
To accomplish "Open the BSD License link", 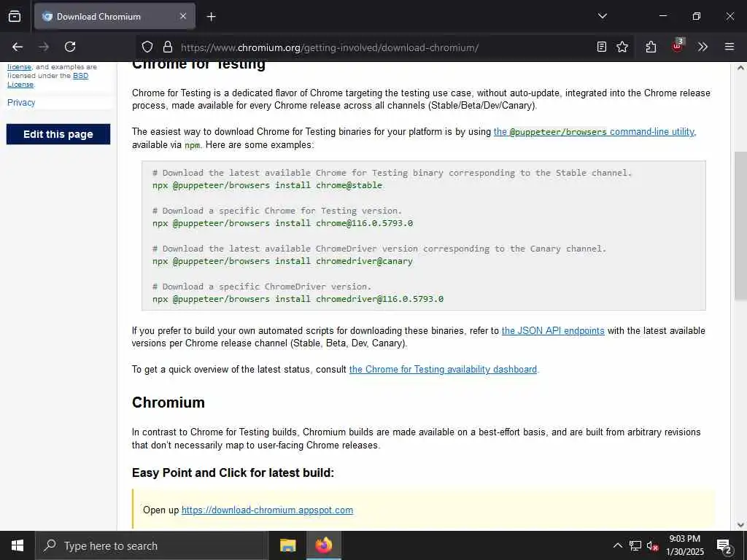I will click(47, 80).
